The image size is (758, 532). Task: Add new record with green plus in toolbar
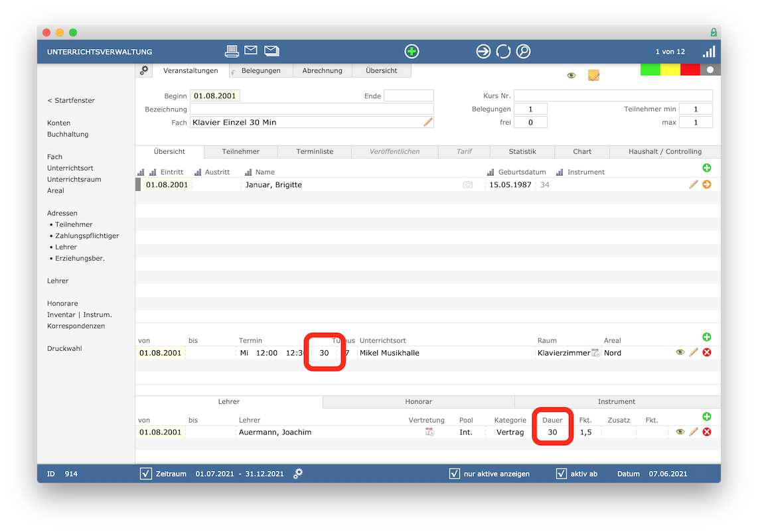point(412,51)
